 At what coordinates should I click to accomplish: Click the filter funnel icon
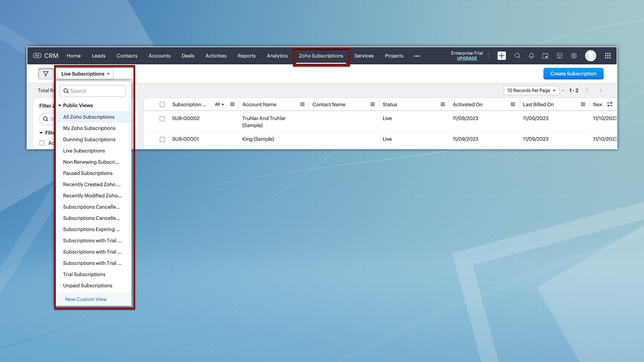(x=46, y=74)
